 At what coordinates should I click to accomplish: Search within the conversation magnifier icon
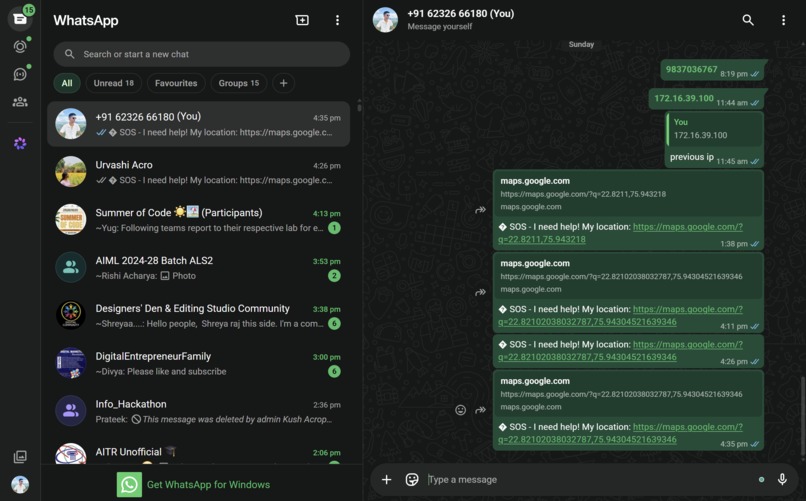(748, 20)
